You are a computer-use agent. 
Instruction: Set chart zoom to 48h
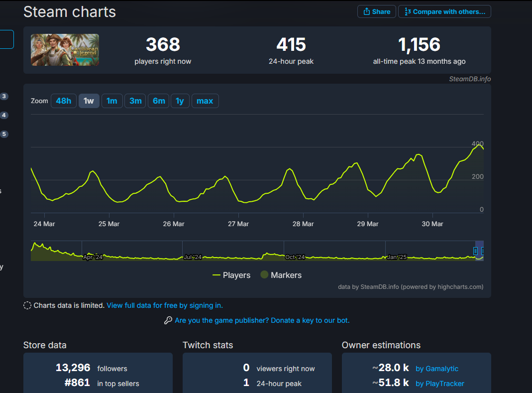[x=63, y=101]
